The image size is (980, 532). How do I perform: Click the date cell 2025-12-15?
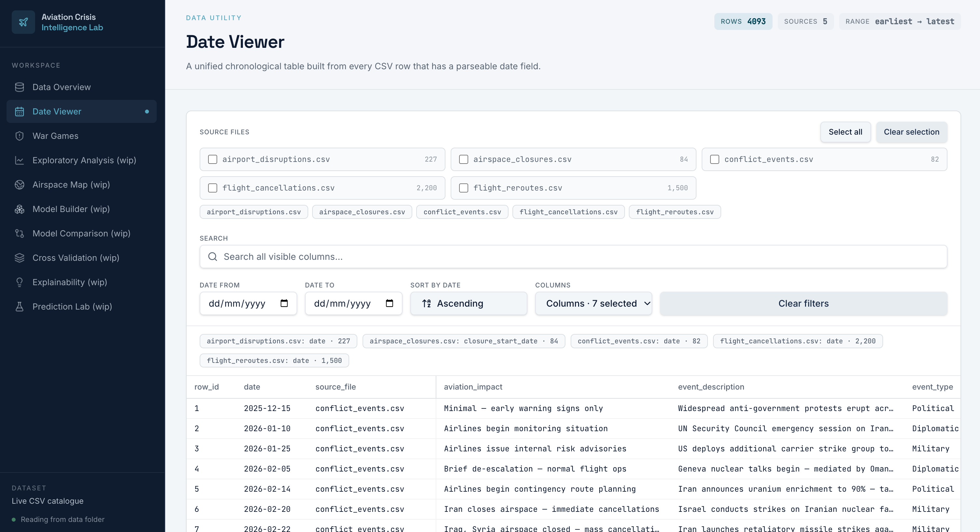[267, 408]
